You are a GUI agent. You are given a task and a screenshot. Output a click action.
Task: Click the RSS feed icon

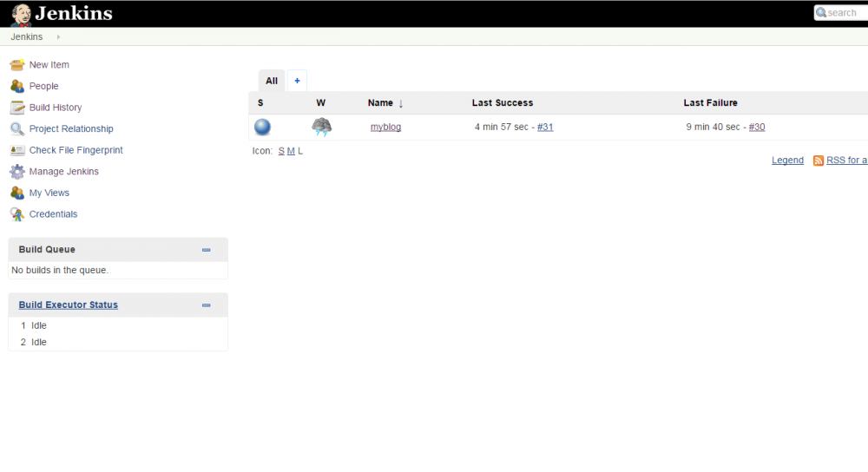tap(819, 161)
